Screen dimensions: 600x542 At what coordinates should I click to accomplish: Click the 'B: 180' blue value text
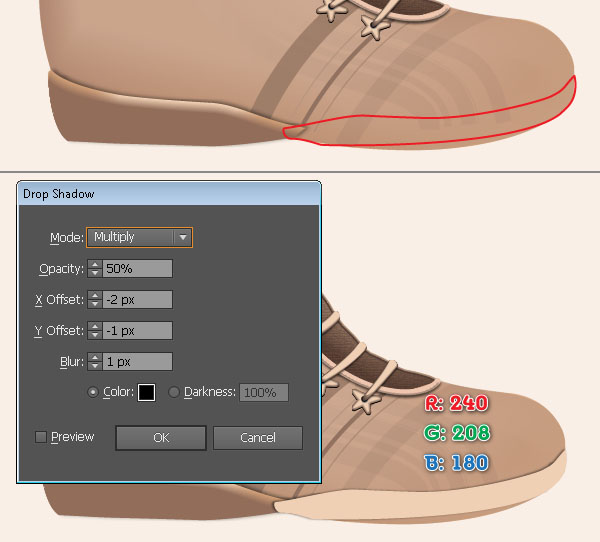(457, 462)
